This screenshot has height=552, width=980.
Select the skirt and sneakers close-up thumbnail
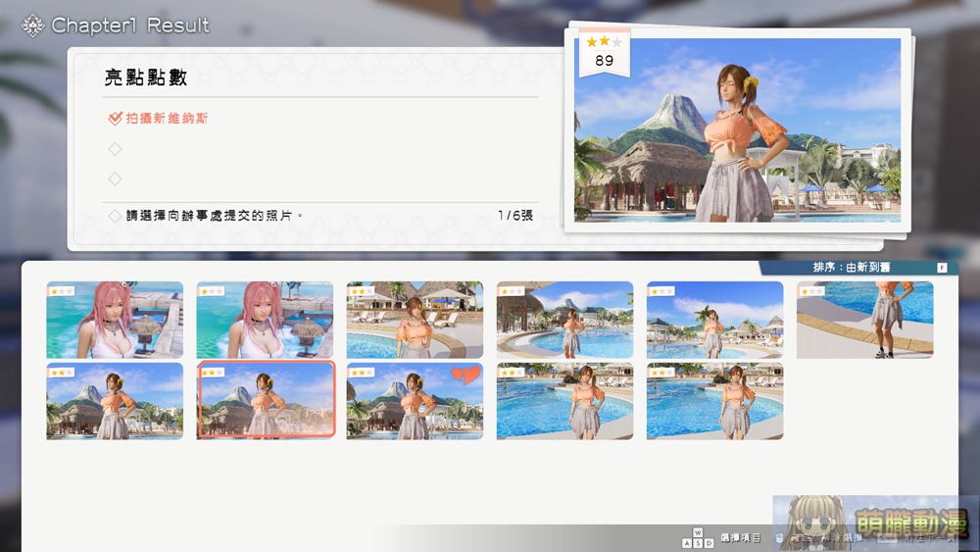(x=865, y=320)
